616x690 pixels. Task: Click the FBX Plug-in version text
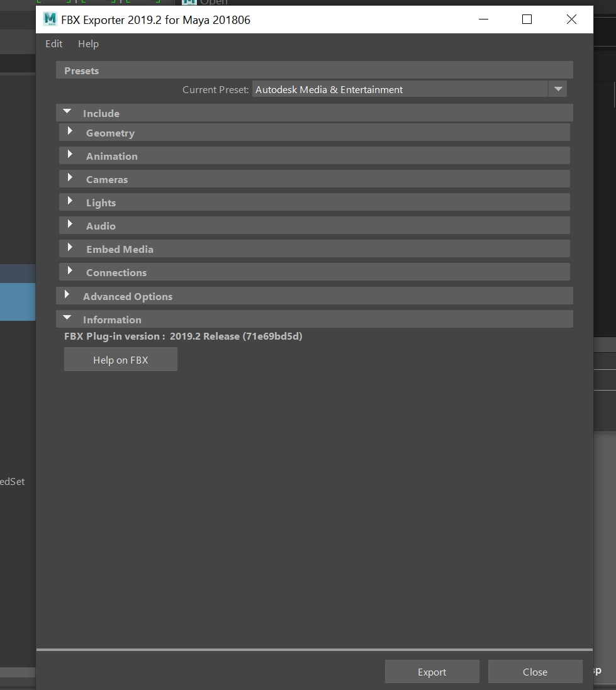tap(183, 337)
